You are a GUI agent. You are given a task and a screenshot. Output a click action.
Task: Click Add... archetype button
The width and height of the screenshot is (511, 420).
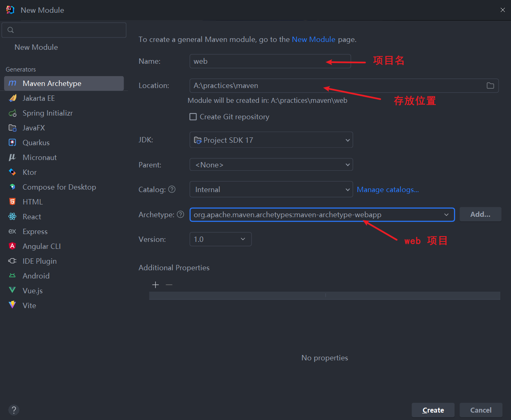(480, 214)
